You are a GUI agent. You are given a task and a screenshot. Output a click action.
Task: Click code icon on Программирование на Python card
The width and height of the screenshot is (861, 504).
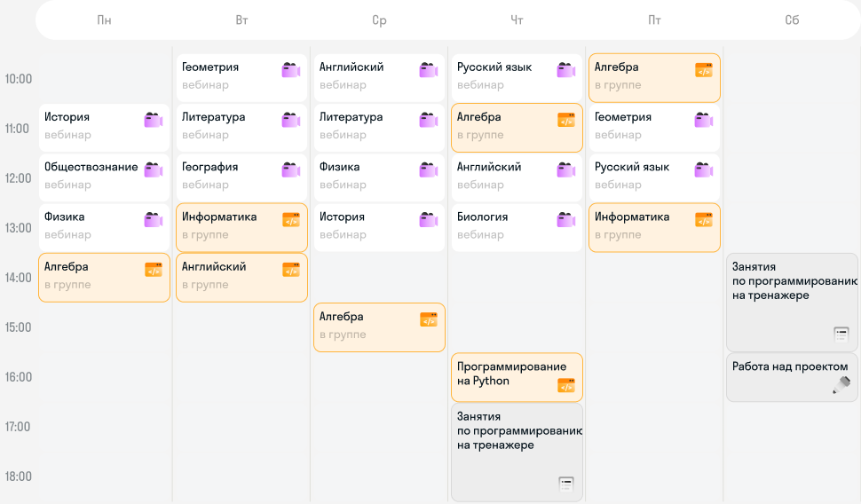point(566,385)
